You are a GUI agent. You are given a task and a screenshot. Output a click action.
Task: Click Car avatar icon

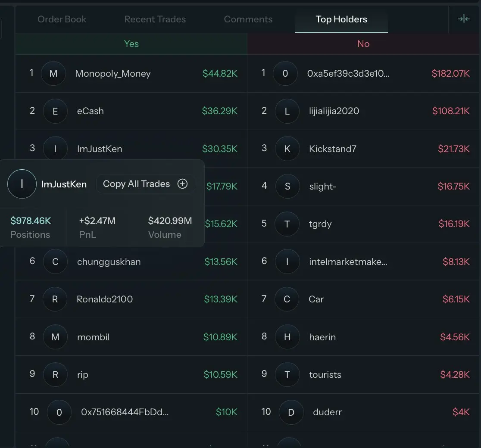coord(287,299)
